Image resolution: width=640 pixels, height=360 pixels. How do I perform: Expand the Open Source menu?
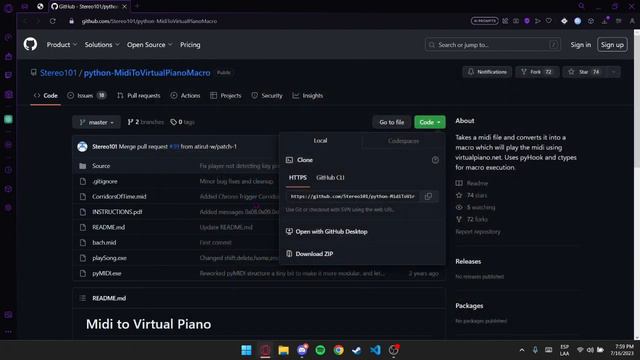pos(149,44)
